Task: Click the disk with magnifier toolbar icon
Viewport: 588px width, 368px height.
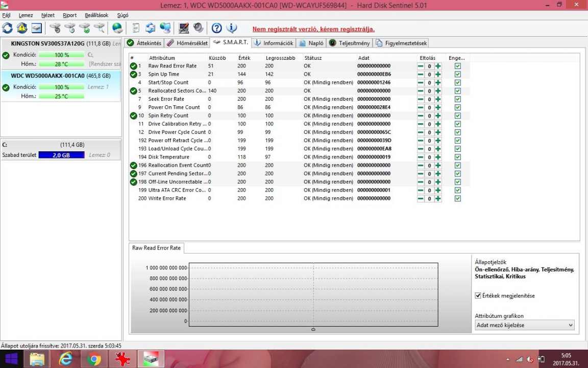Action: pyautogui.click(x=99, y=28)
